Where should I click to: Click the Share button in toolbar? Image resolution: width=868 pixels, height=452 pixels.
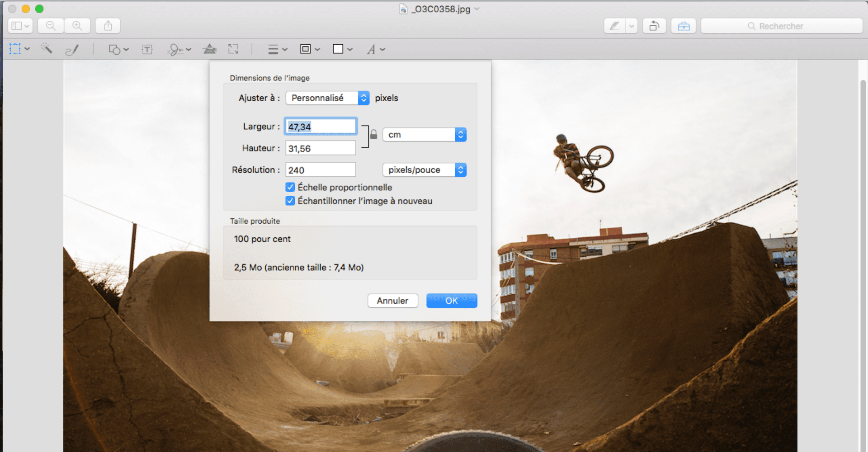pyautogui.click(x=108, y=26)
